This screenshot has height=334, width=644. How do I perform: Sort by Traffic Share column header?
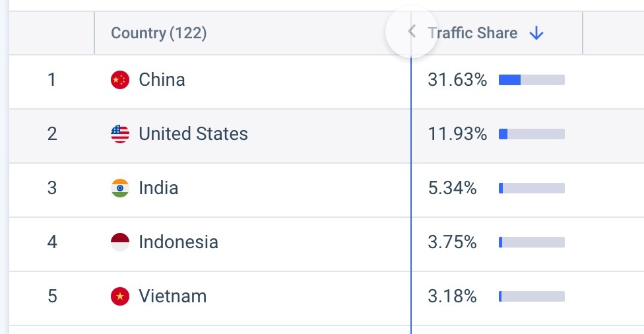(x=472, y=34)
